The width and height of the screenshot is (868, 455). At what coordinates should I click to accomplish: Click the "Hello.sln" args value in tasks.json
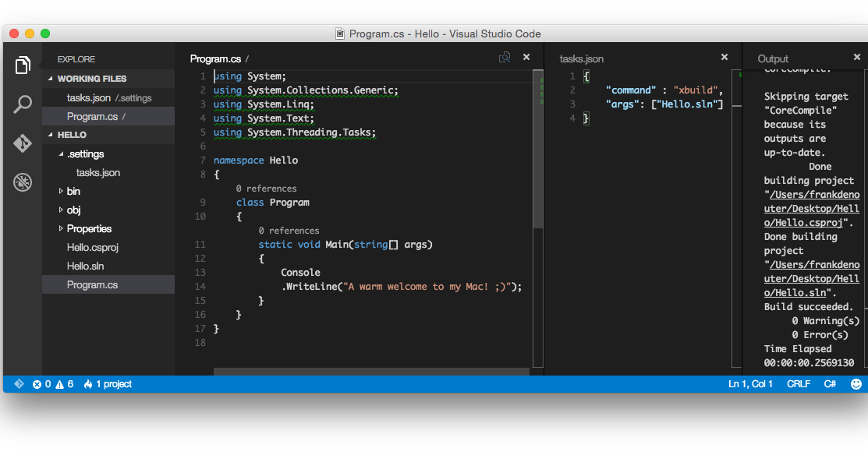[687, 104]
